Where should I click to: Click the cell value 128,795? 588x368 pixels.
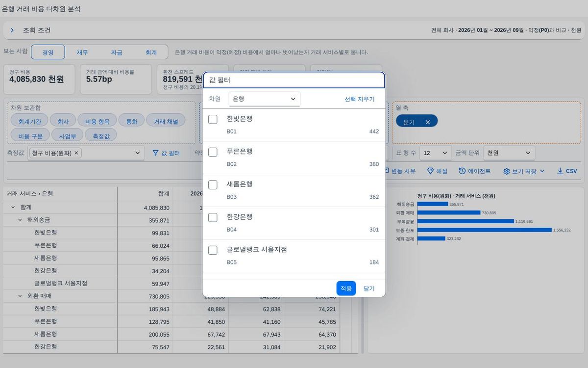tap(158, 322)
